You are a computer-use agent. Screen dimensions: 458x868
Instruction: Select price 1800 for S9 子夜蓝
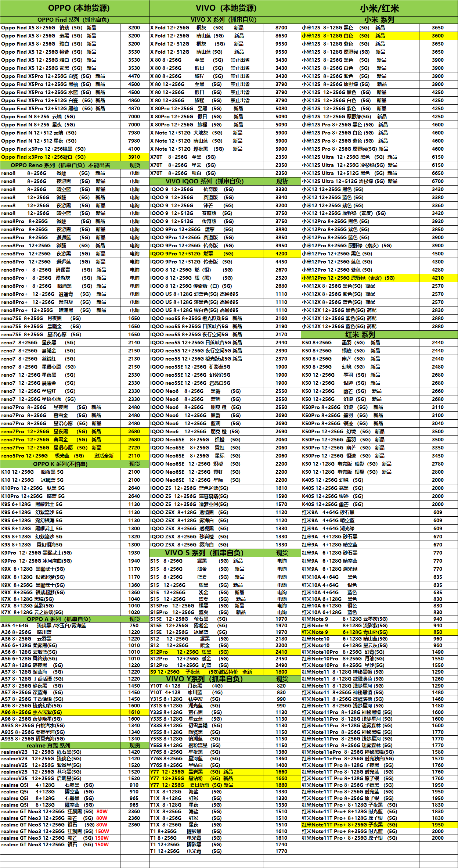(281, 672)
